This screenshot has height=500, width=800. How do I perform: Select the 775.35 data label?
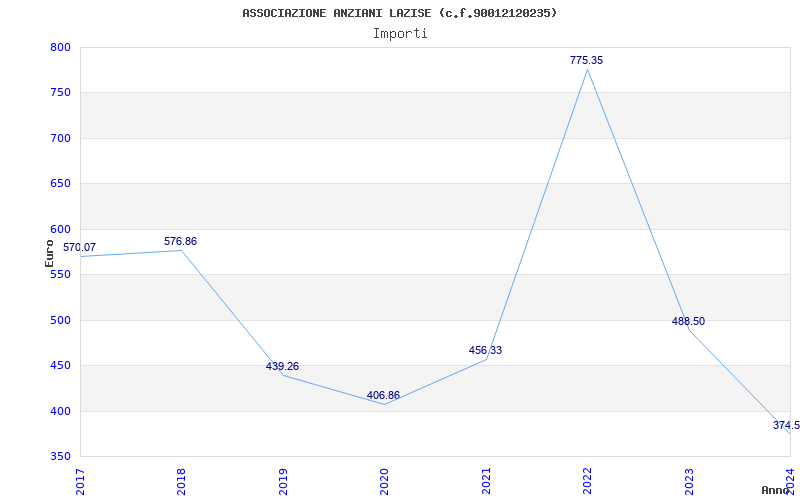point(586,60)
